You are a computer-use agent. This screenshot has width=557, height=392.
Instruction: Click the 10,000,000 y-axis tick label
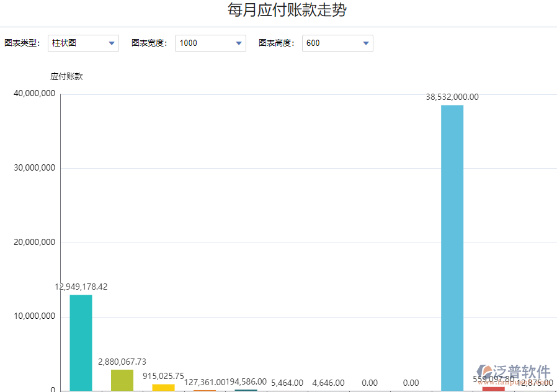tap(35, 316)
